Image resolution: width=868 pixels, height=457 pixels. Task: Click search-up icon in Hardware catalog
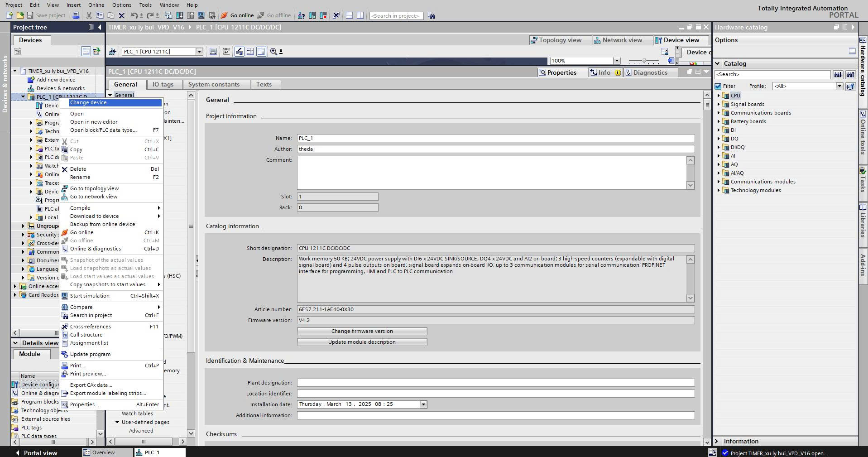coord(851,74)
